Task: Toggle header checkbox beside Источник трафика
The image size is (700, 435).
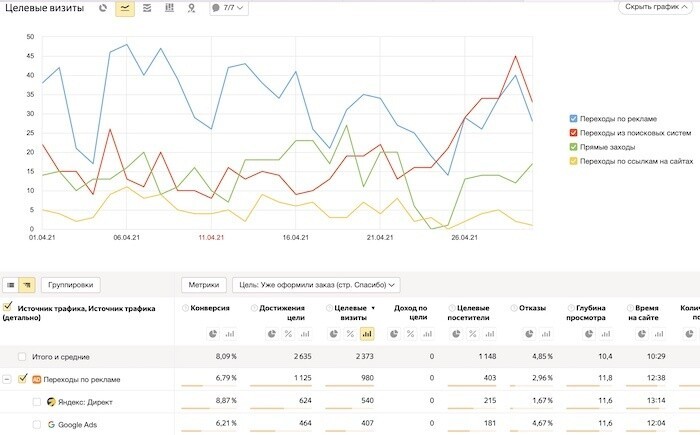Action: (x=7, y=306)
